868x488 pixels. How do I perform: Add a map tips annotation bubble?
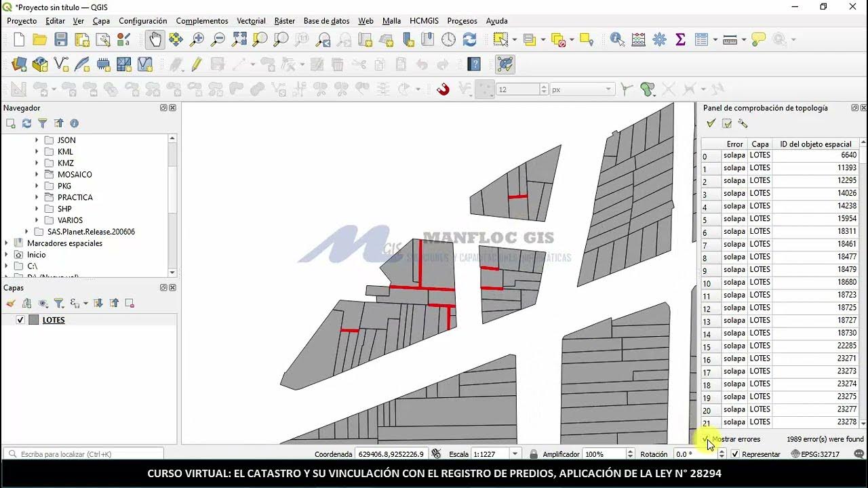[758, 40]
